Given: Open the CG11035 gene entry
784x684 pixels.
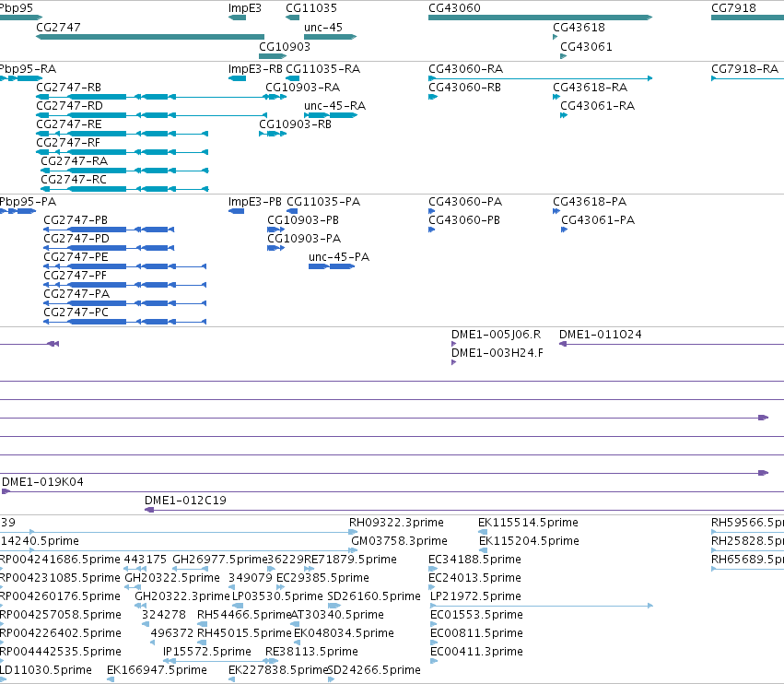Looking at the screenshot, I should click(x=311, y=8).
